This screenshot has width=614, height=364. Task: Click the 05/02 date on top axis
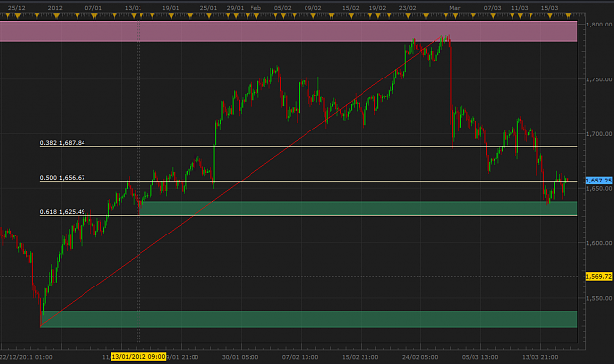[282, 8]
